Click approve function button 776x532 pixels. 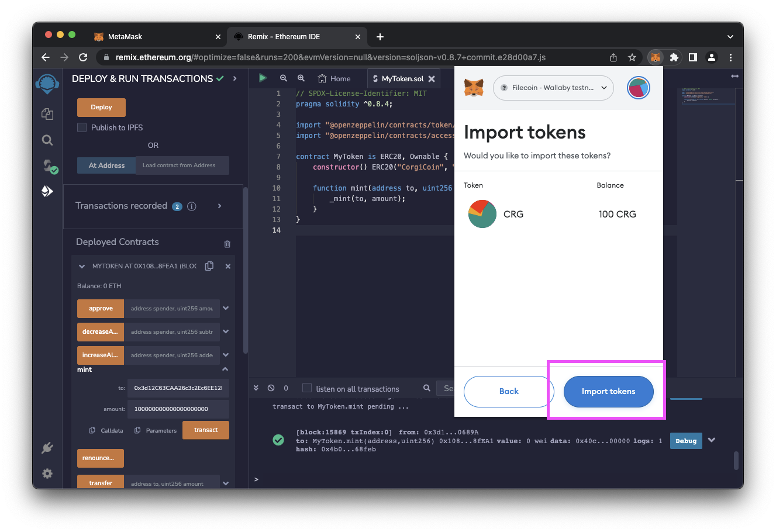[x=101, y=308]
